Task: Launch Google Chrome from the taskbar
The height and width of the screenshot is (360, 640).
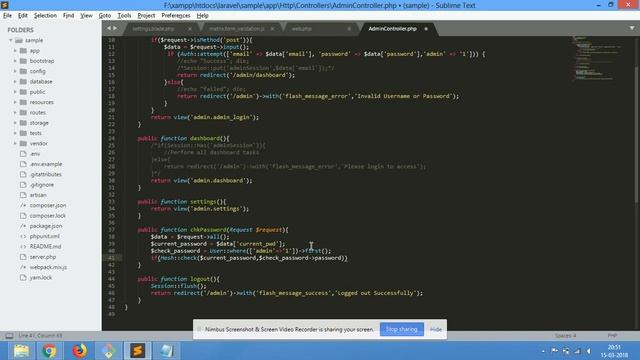Action: coord(49,351)
